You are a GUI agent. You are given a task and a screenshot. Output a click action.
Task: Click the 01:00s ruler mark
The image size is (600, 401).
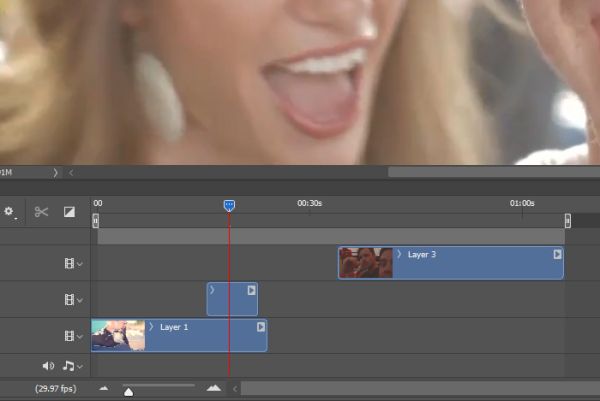(x=522, y=203)
